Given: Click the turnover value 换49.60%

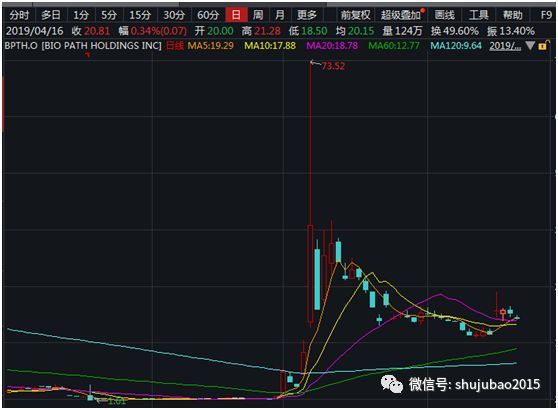Looking at the screenshot, I should pyautogui.click(x=454, y=31).
